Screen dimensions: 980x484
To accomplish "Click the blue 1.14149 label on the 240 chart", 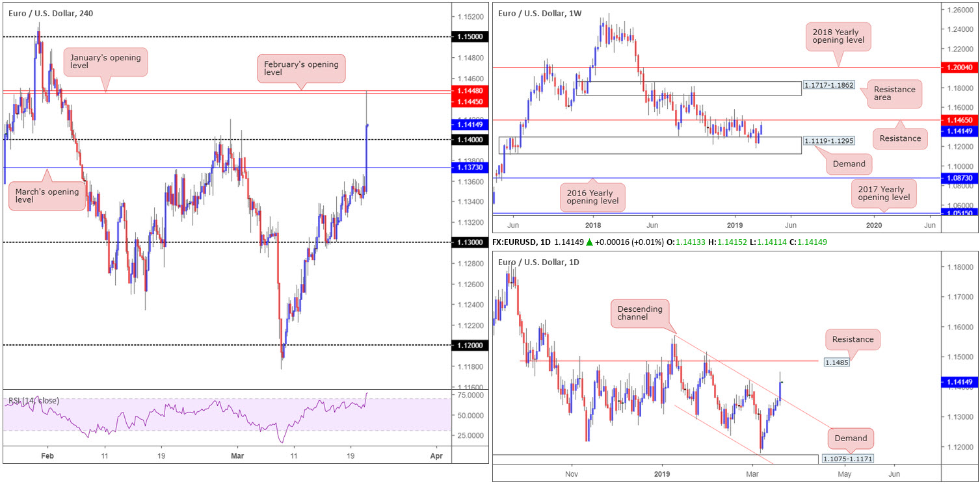I will 471,123.
